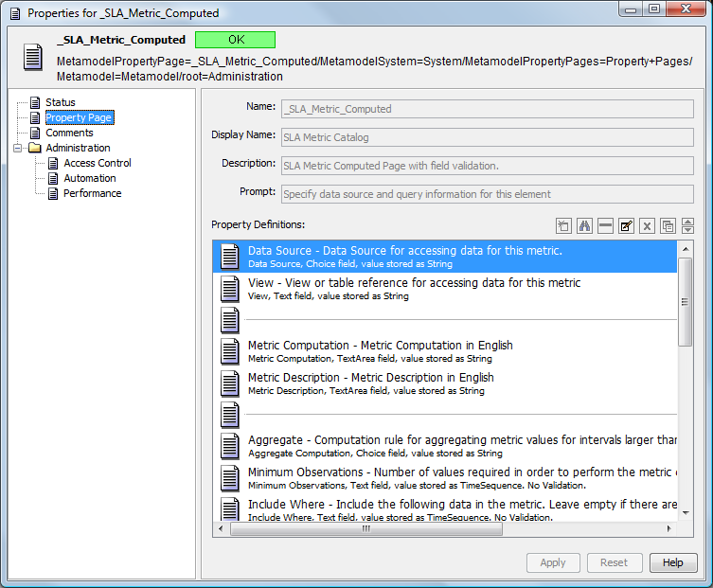Click the edit property definition pencil icon
This screenshot has height=588, width=713.
tap(626, 225)
